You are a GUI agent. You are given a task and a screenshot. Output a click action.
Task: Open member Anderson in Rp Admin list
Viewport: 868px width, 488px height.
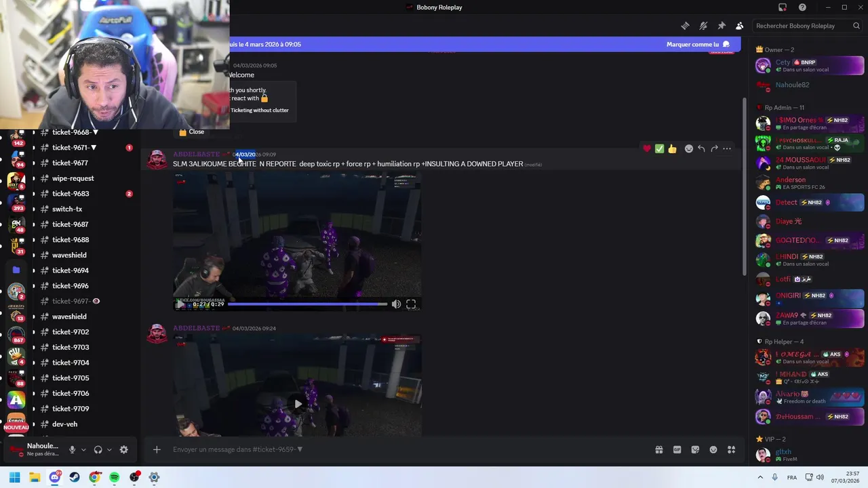coord(809,183)
